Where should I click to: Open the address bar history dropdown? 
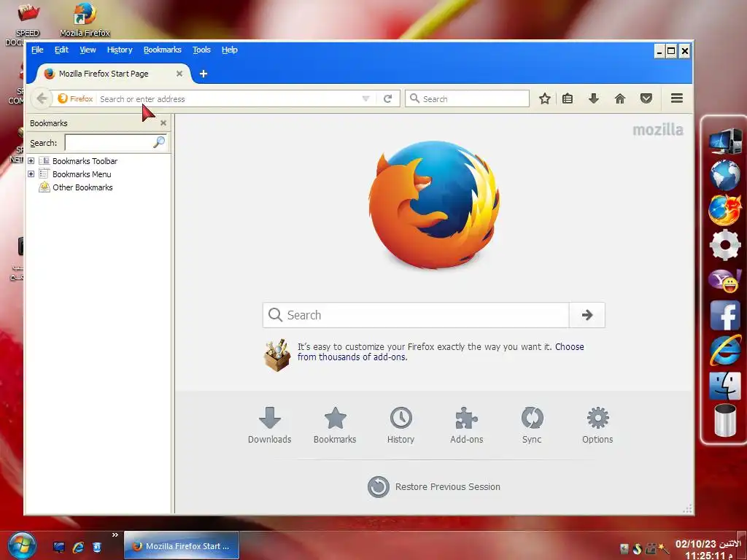(366, 98)
